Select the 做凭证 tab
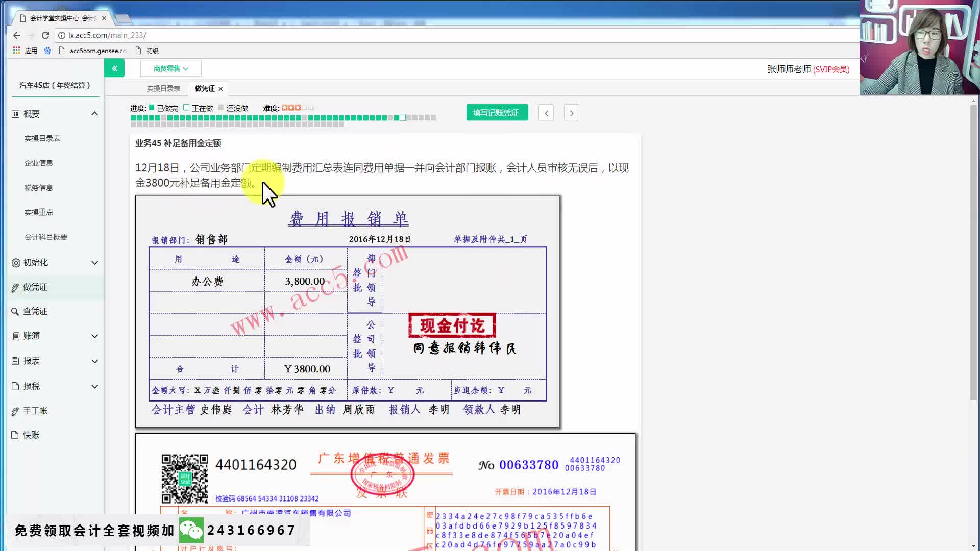980x551 pixels. [204, 88]
